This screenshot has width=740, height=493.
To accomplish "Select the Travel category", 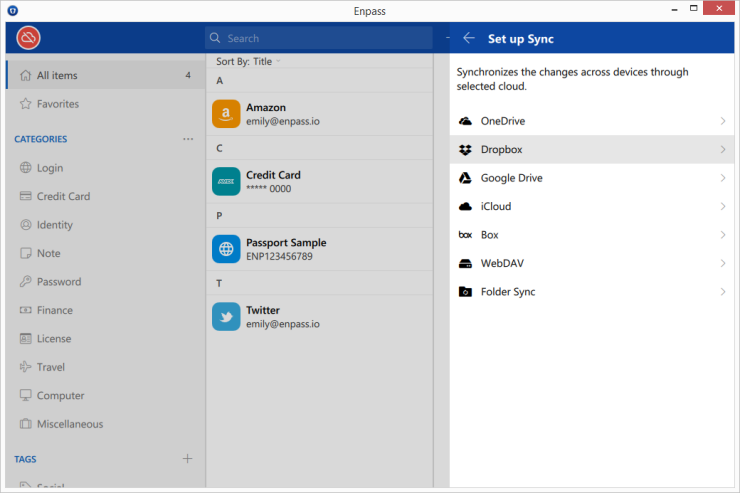I will (106, 367).
